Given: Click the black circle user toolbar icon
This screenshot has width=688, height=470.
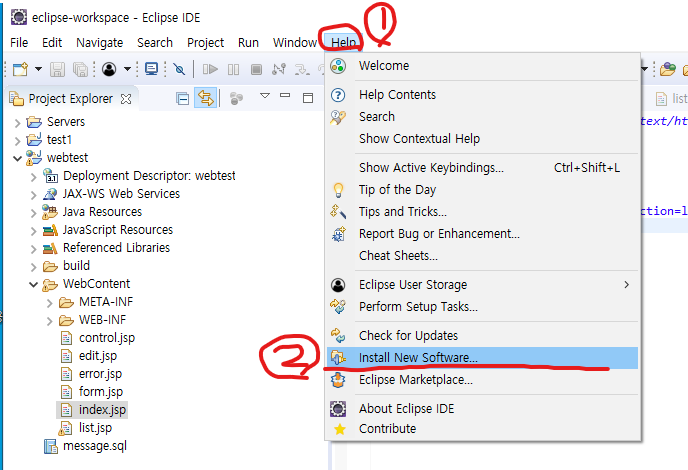Looking at the screenshot, I should tap(109, 69).
